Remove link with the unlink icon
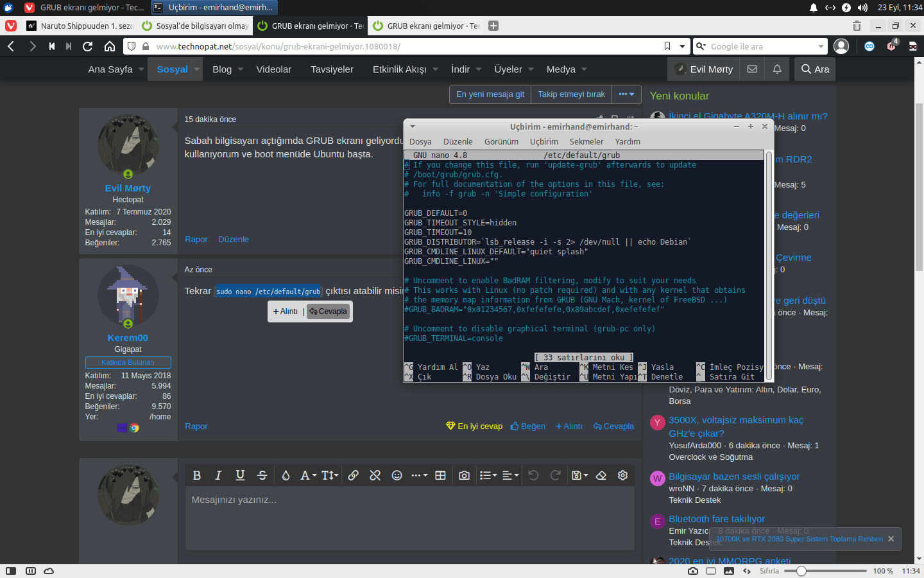This screenshot has height=578, width=924. [375, 475]
